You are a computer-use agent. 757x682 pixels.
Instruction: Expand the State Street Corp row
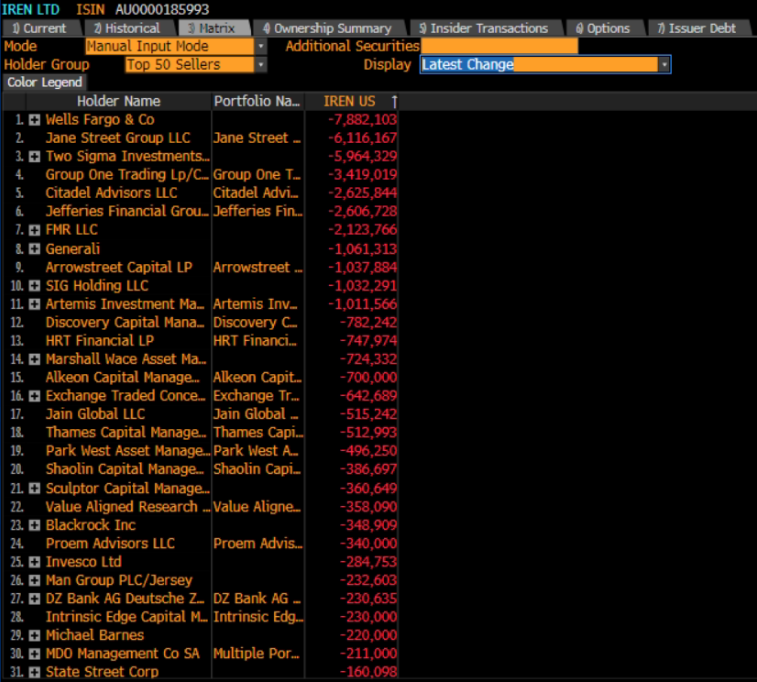click(x=34, y=672)
